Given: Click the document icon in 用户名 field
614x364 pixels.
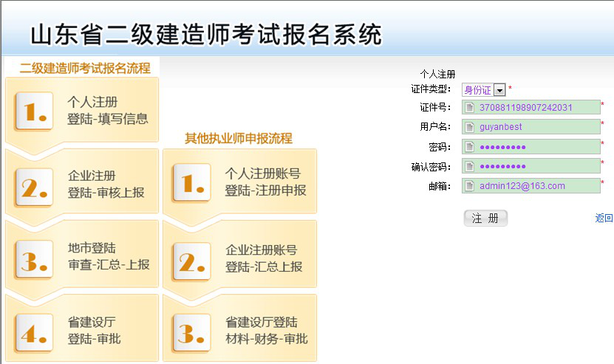Looking at the screenshot, I should (469, 127).
